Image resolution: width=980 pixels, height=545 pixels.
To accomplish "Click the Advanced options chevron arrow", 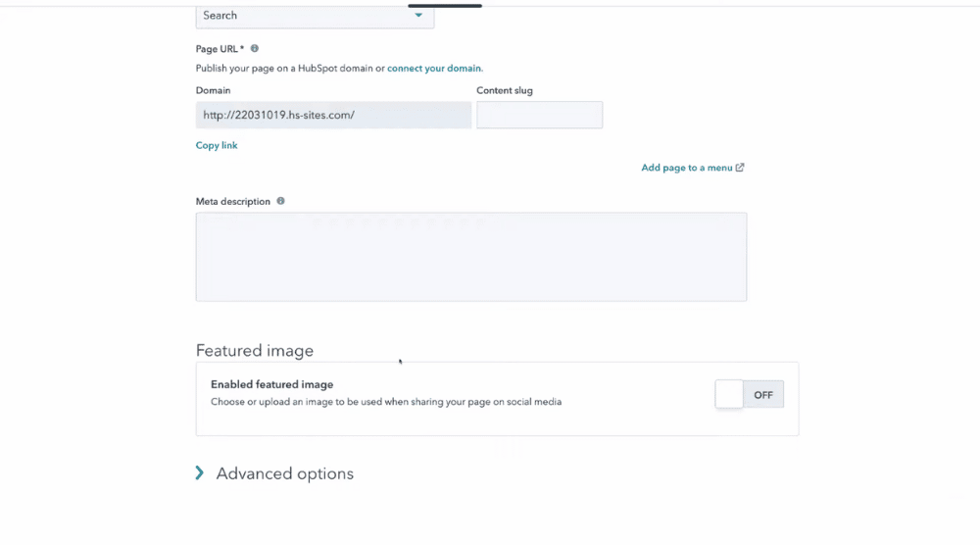I will [199, 473].
